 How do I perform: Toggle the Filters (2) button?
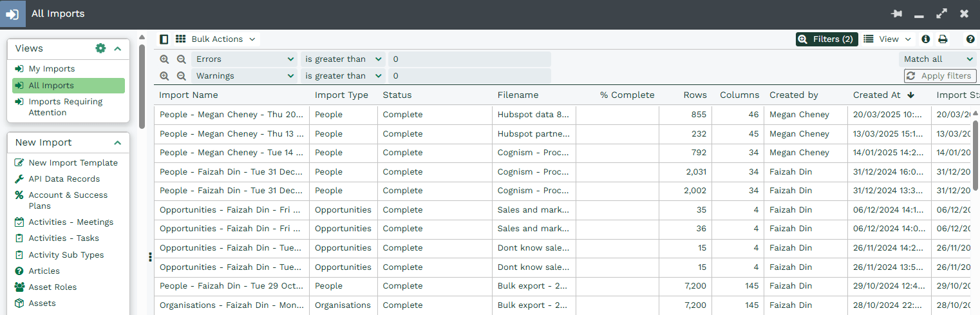(x=827, y=39)
